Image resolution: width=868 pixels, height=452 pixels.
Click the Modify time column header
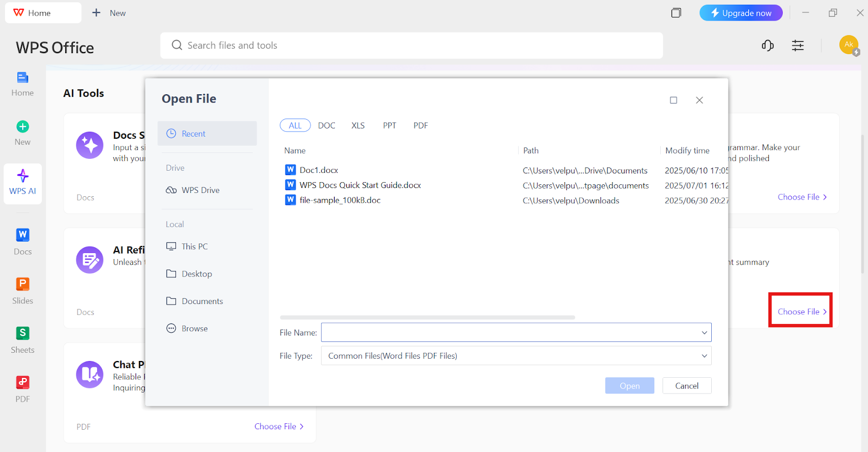click(687, 151)
